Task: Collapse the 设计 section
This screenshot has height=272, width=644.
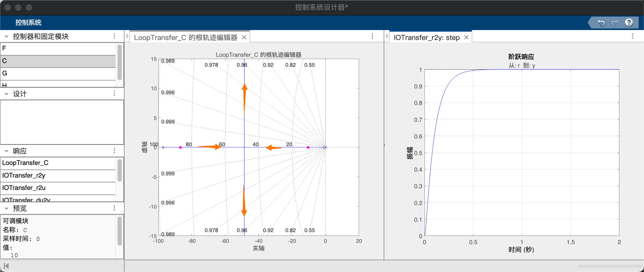Action: point(6,94)
